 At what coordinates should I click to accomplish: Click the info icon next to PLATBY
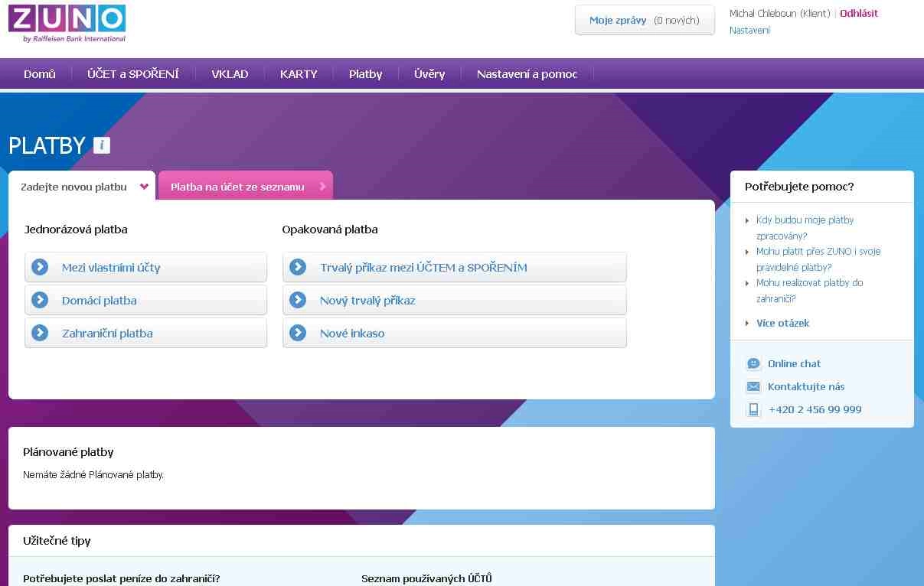[x=102, y=145]
